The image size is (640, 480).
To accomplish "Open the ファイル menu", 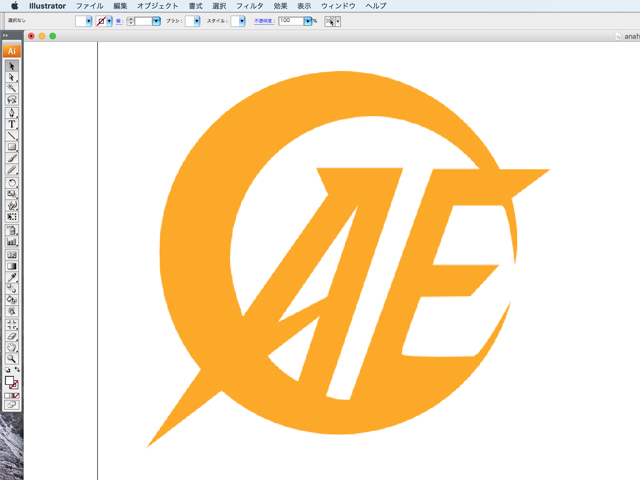I will coord(89,6).
